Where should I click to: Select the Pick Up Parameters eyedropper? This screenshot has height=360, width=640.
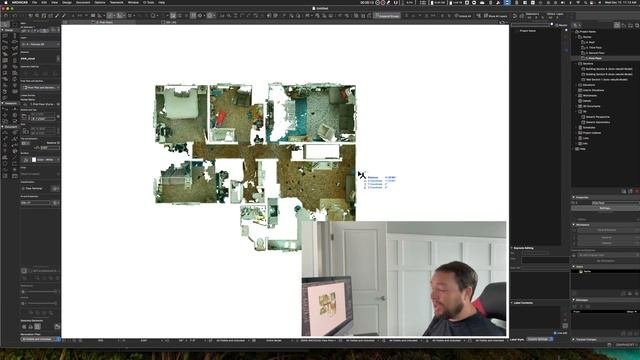coord(57,16)
